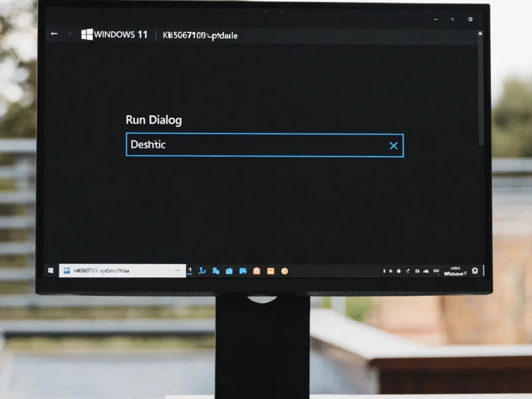Expand the taskbar search suggestions arrow
The height and width of the screenshot is (399, 532).
(x=176, y=269)
